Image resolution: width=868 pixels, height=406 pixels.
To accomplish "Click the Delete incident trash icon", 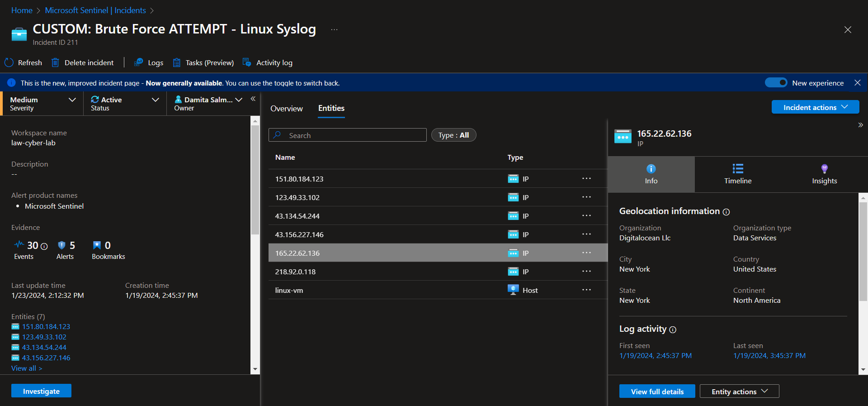I will [55, 62].
